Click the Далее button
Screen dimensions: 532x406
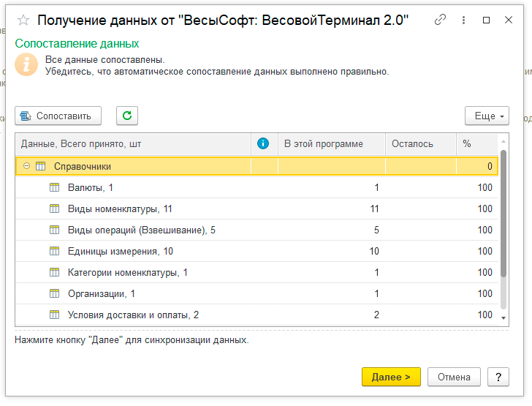(x=391, y=377)
